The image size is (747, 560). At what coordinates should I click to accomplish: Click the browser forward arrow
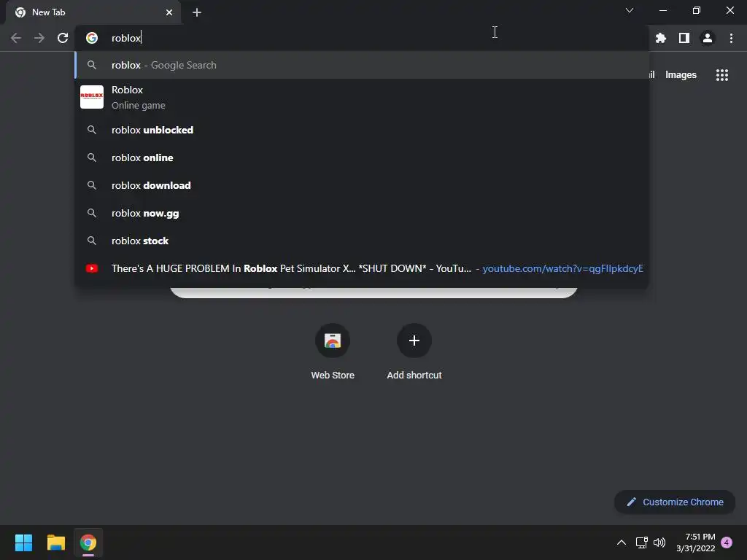click(x=39, y=38)
